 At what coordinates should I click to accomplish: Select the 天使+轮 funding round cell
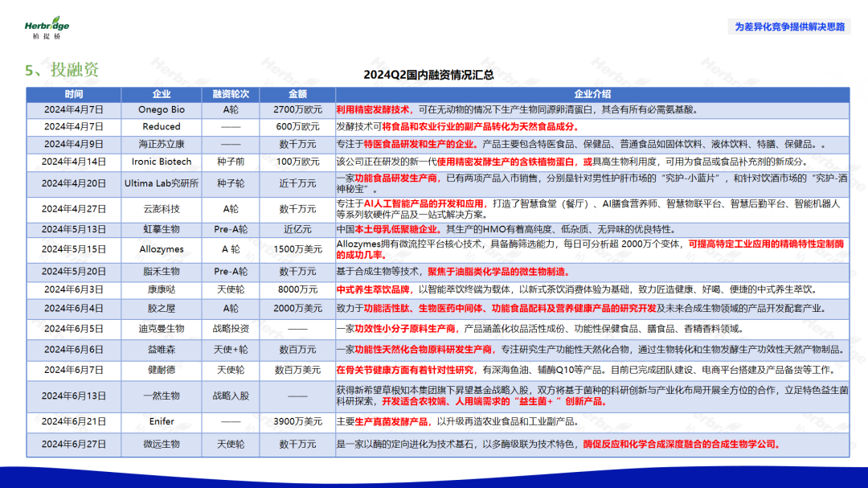coord(231,350)
